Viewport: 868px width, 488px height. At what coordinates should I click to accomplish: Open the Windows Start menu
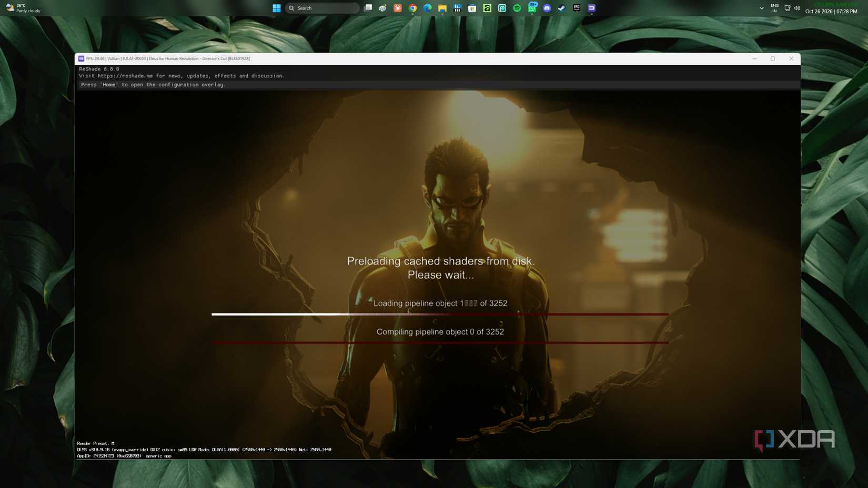276,8
